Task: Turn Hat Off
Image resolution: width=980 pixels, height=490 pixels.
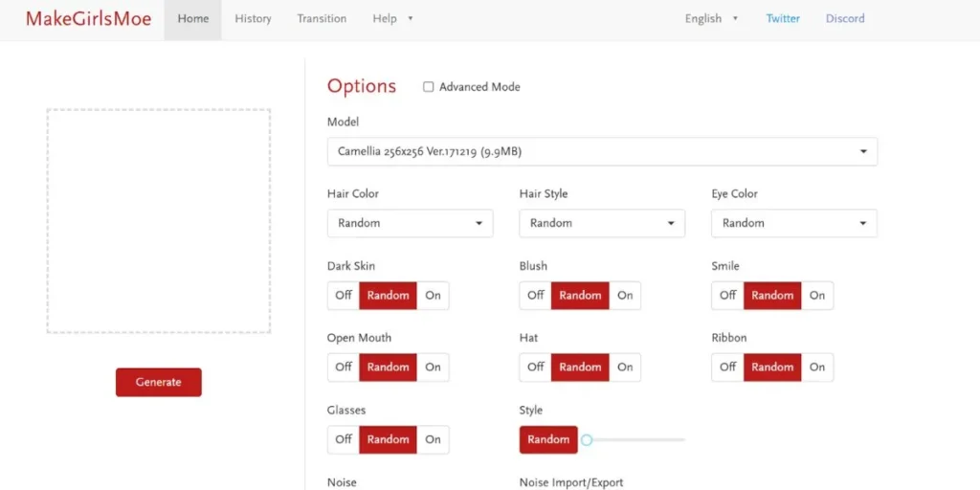Action: [536, 367]
